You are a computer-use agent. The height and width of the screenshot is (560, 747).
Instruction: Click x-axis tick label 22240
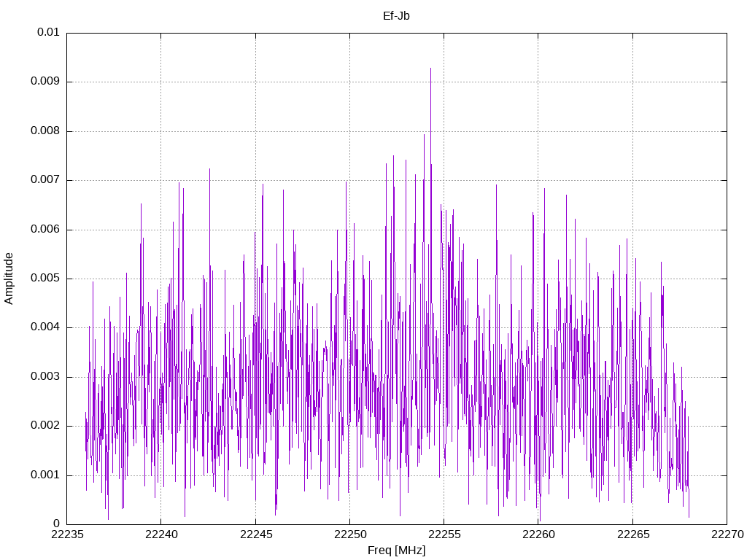tap(161, 534)
